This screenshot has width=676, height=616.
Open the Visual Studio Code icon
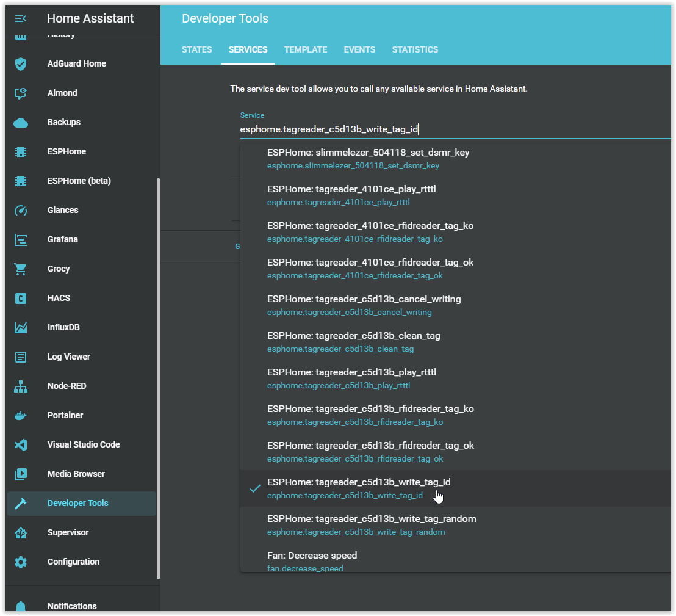tap(20, 444)
